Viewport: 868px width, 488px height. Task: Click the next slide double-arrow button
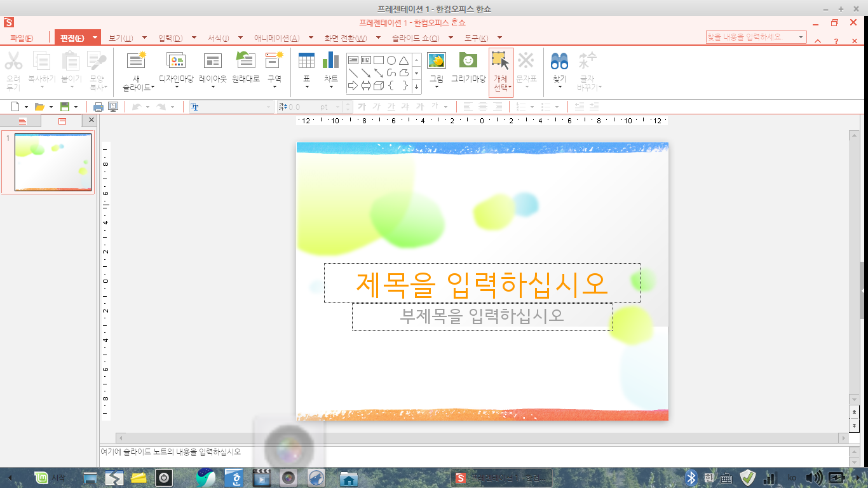coord(854,425)
